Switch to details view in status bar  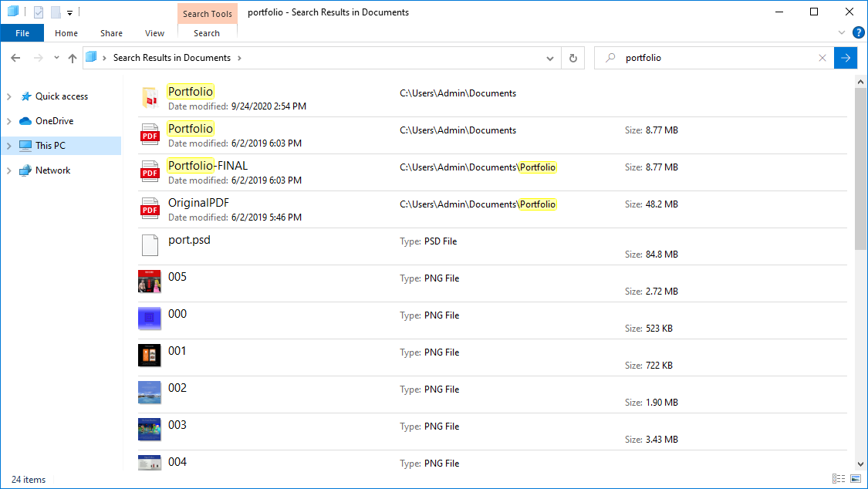tap(839, 480)
